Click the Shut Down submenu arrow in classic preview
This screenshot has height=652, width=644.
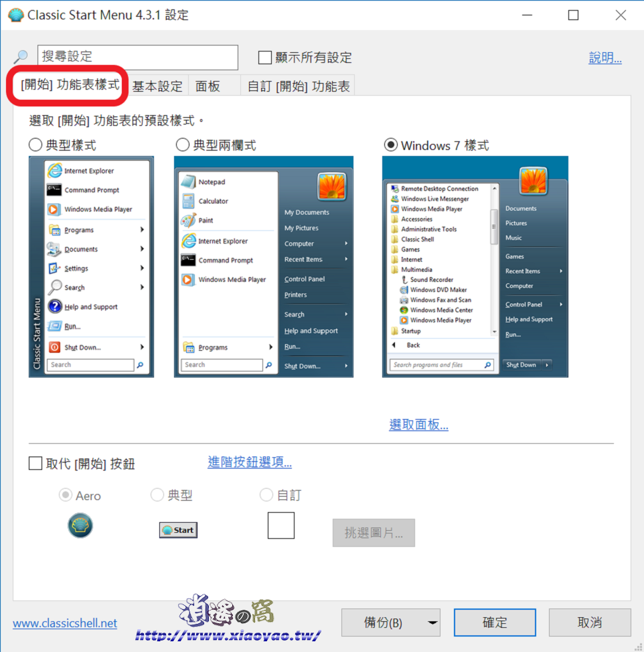[142, 347]
